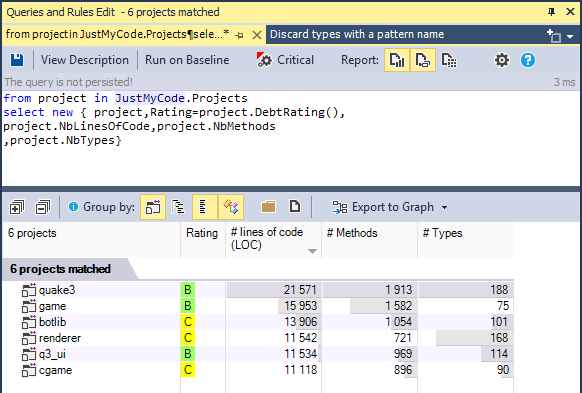Screen dimensions: 582x393
Task: Sort by the '# Types' column header
Action: tap(465, 240)
